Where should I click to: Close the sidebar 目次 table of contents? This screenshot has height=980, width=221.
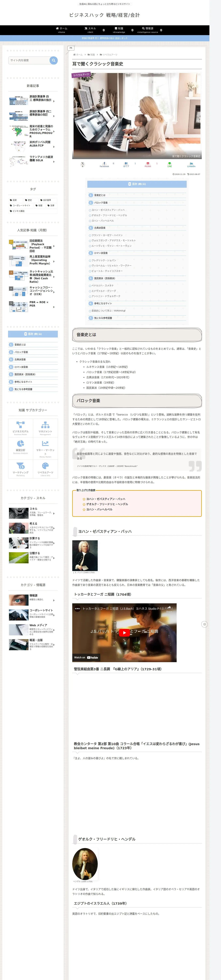(33, 334)
